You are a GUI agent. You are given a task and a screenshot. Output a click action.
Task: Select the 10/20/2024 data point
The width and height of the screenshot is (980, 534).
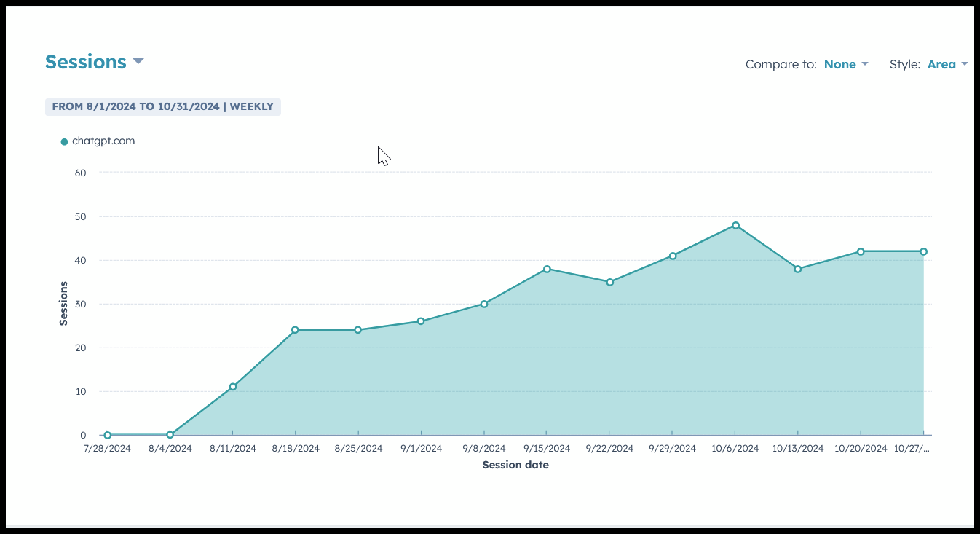pos(861,251)
